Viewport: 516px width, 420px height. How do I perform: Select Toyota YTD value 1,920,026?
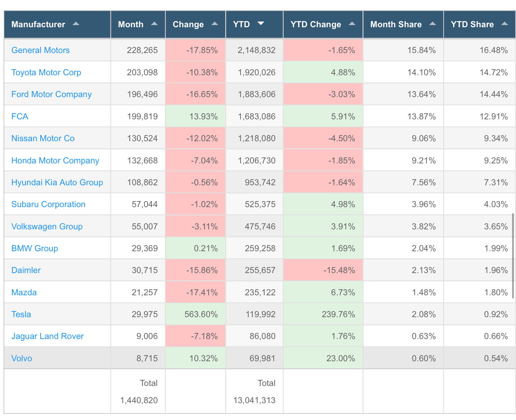pyautogui.click(x=257, y=72)
